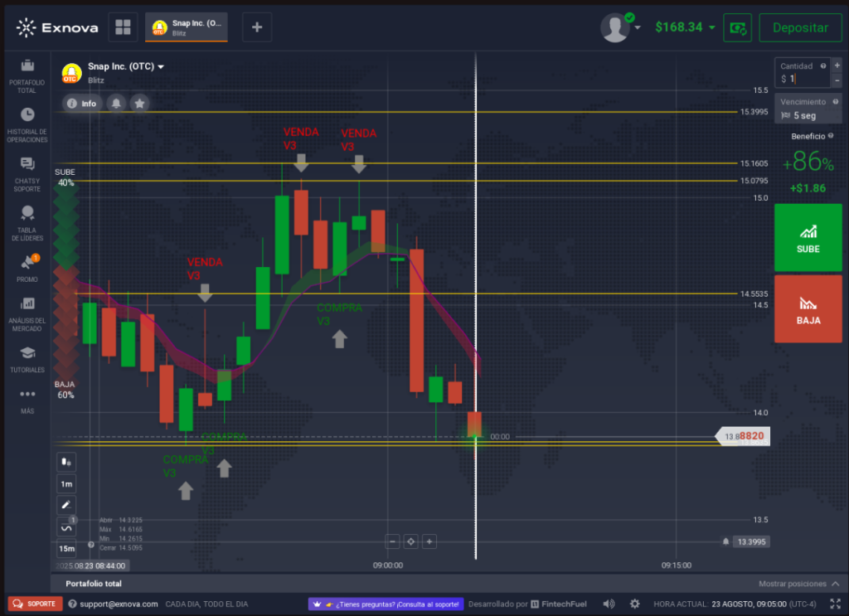The height and width of the screenshot is (616, 849).
Task: Add a new asset tab with plus
Action: [257, 27]
